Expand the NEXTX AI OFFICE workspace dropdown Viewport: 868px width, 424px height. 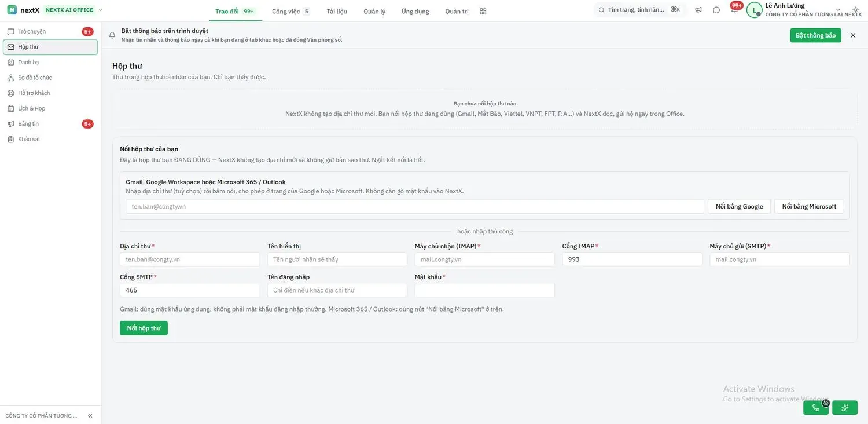point(101,10)
